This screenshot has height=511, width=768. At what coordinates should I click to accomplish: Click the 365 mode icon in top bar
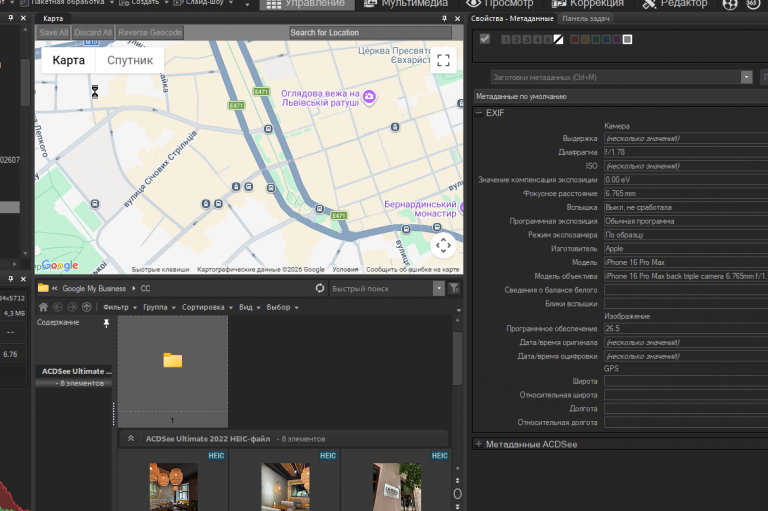click(753, 4)
